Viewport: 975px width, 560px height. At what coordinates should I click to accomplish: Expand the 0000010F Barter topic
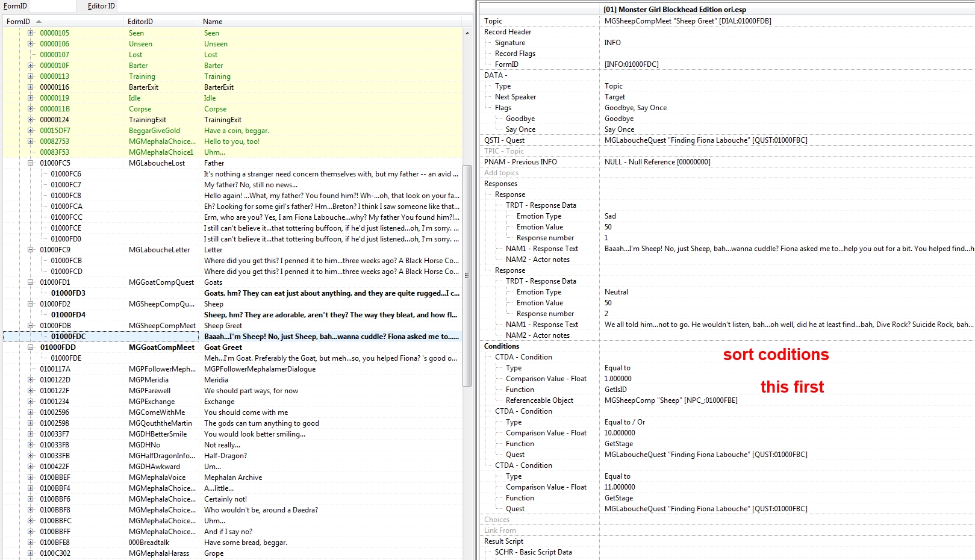pos(30,66)
